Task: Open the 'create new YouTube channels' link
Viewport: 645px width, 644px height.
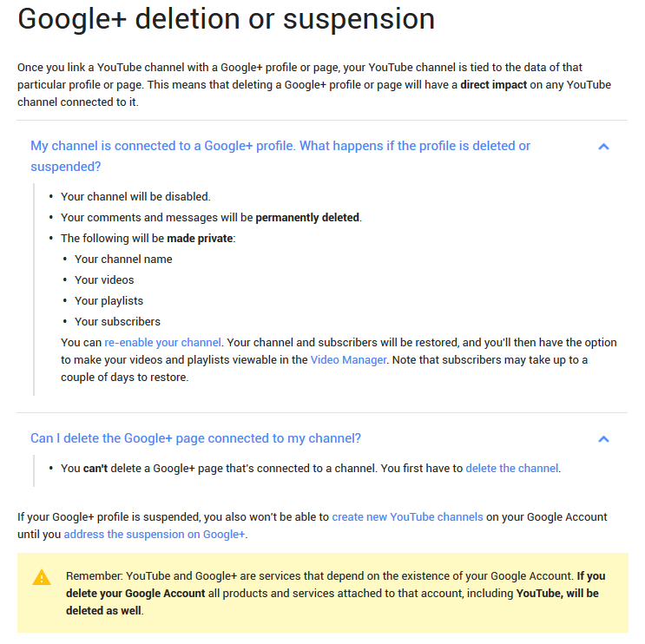Action: pyautogui.click(x=407, y=516)
